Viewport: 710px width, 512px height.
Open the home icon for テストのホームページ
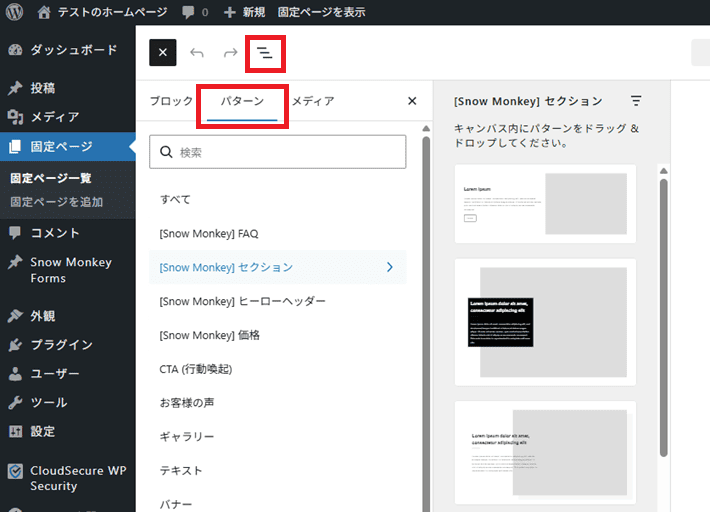[x=43, y=12]
